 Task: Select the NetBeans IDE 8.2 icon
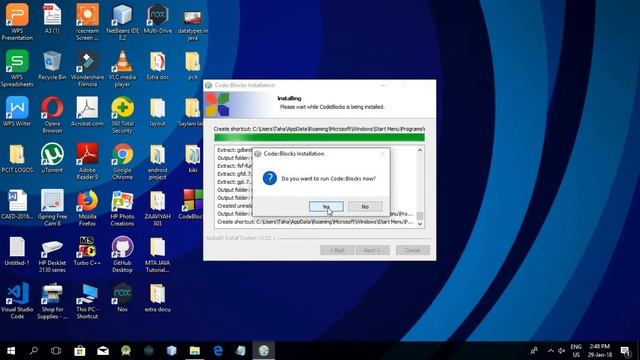point(122,22)
